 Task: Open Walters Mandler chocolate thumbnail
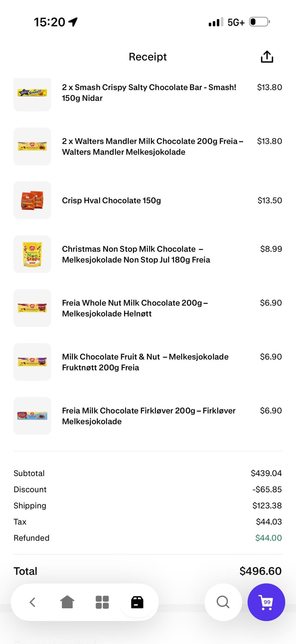pyautogui.click(x=32, y=146)
